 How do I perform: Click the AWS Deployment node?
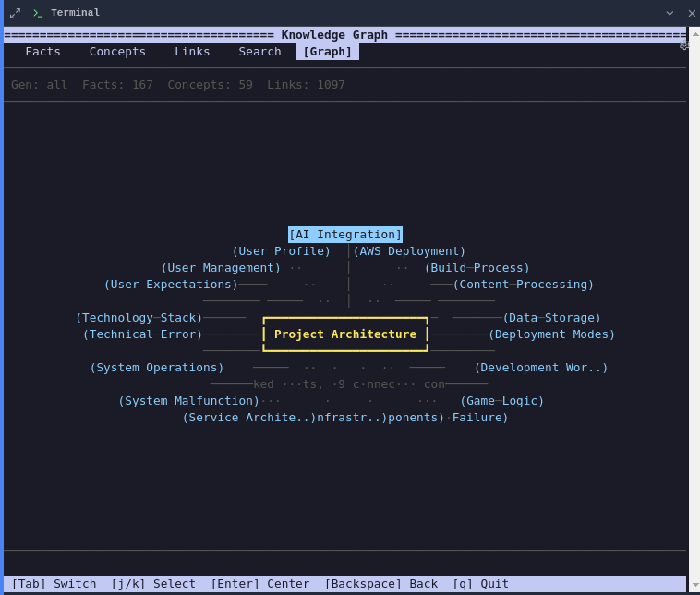tap(409, 251)
